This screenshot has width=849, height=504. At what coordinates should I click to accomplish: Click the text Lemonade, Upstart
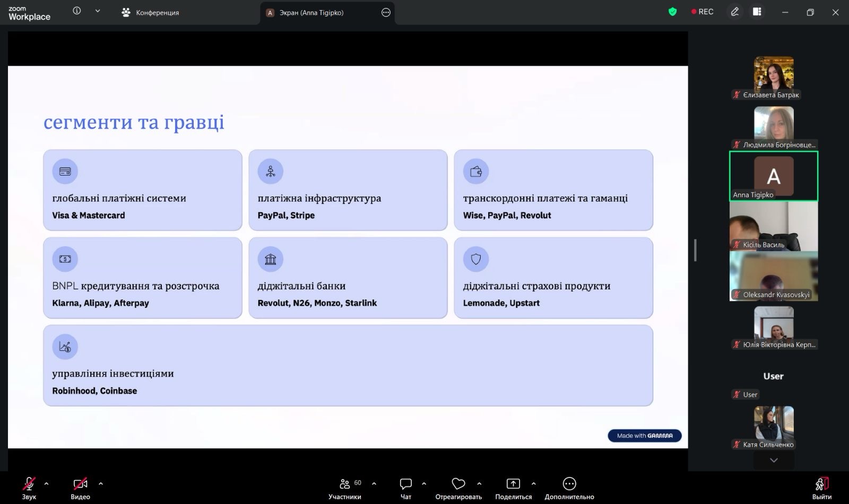pyautogui.click(x=501, y=303)
